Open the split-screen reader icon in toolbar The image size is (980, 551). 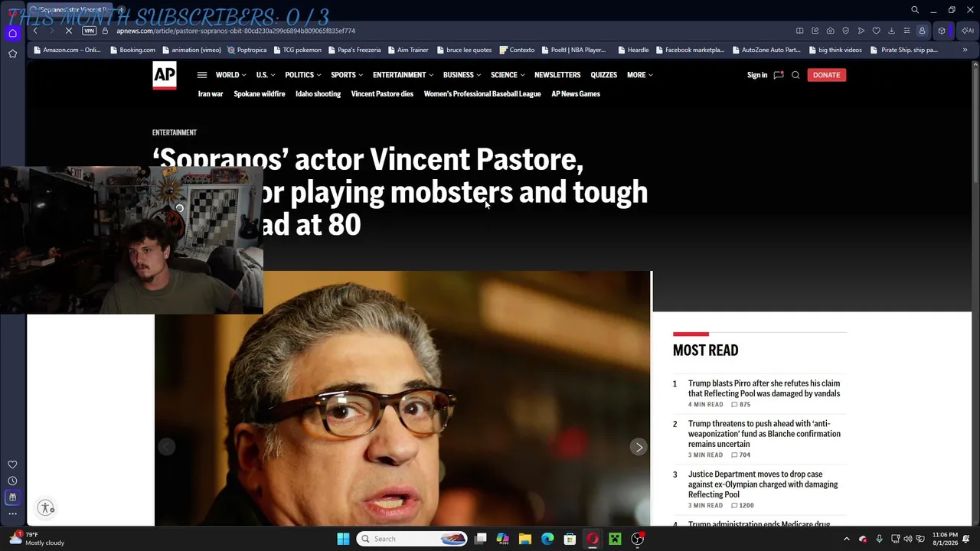[x=799, y=31]
